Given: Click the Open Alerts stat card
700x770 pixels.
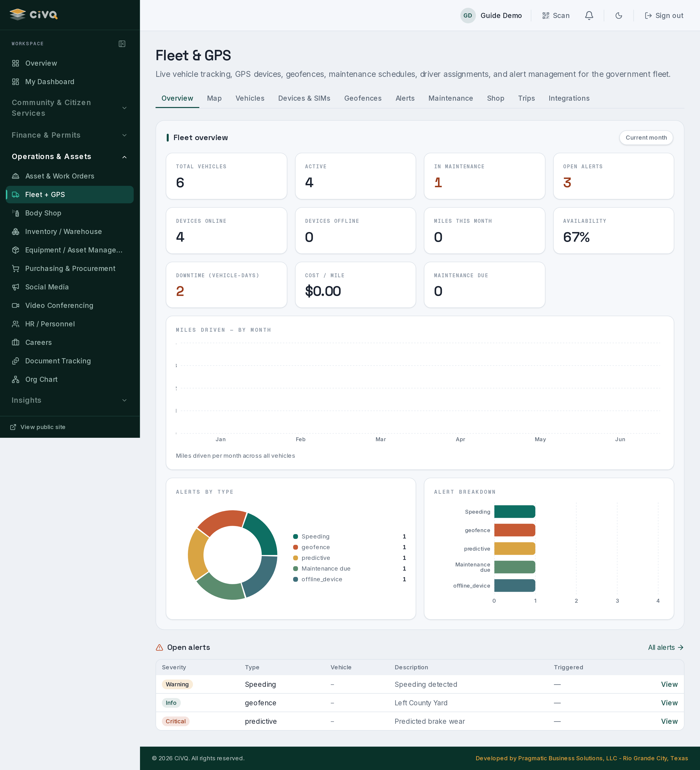Looking at the screenshot, I should click(x=613, y=176).
